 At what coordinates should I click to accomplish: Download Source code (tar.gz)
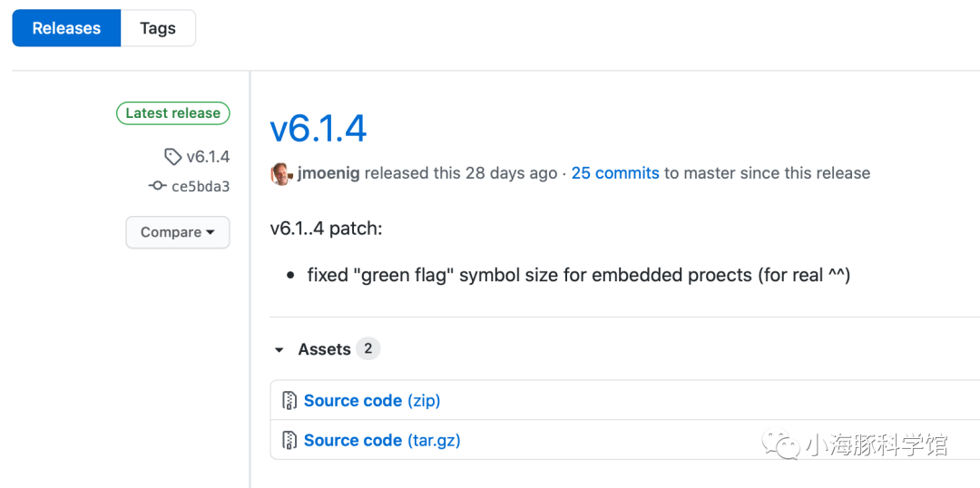pyautogui.click(x=382, y=441)
